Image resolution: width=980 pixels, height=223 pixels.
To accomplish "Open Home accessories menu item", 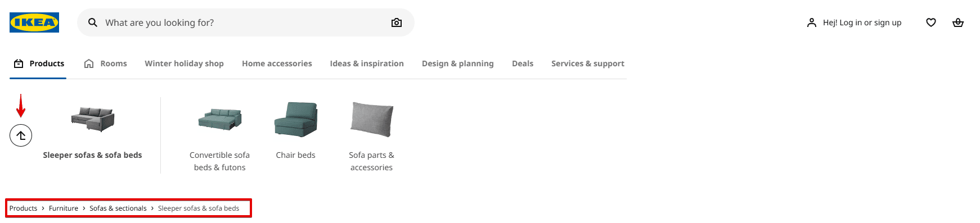I will (277, 63).
